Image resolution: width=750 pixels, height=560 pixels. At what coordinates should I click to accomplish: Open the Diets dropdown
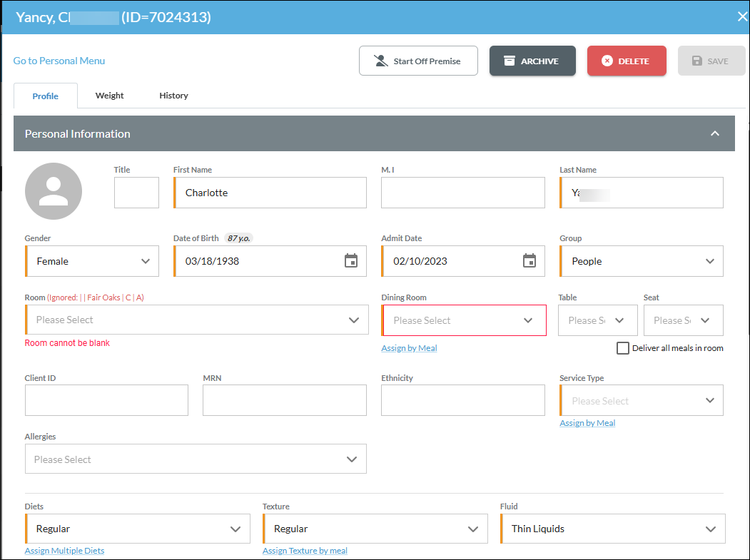137,529
